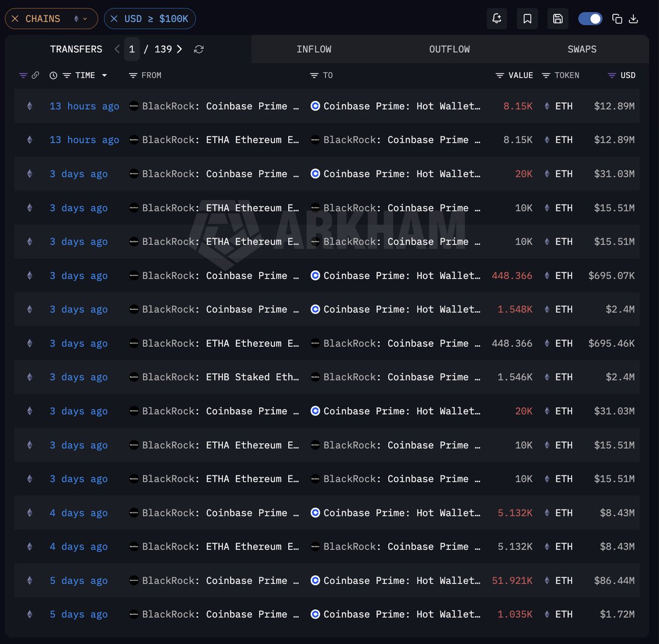Go to next transfers page
Screen dimensions: 659x644
(179, 49)
